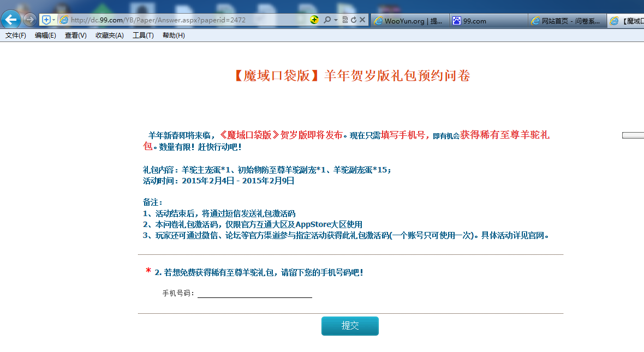Click the compatibility view icon
The height and width of the screenshot is (352, 644).
tap(345, 20)
